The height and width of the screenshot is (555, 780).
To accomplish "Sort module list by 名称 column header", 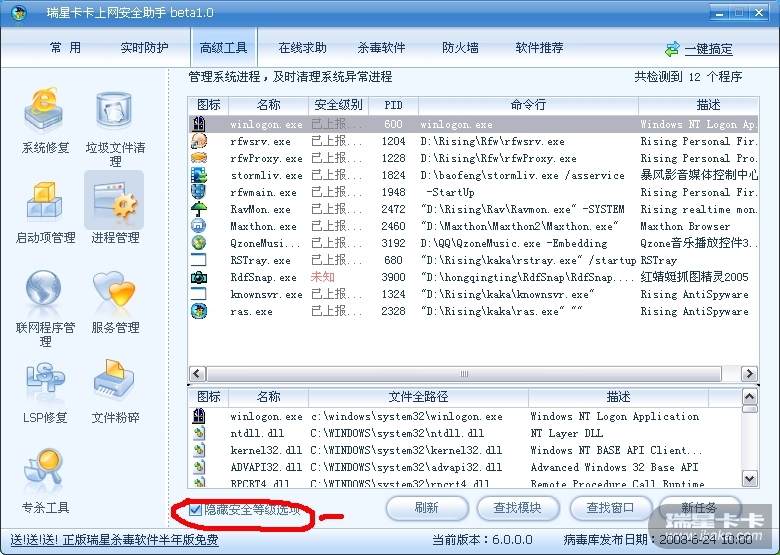I will [269, 396].
